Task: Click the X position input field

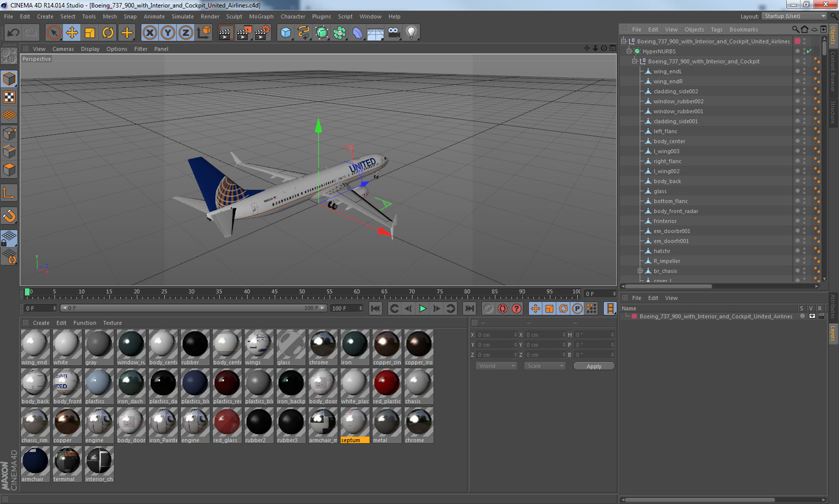Action: pos(496,335)
